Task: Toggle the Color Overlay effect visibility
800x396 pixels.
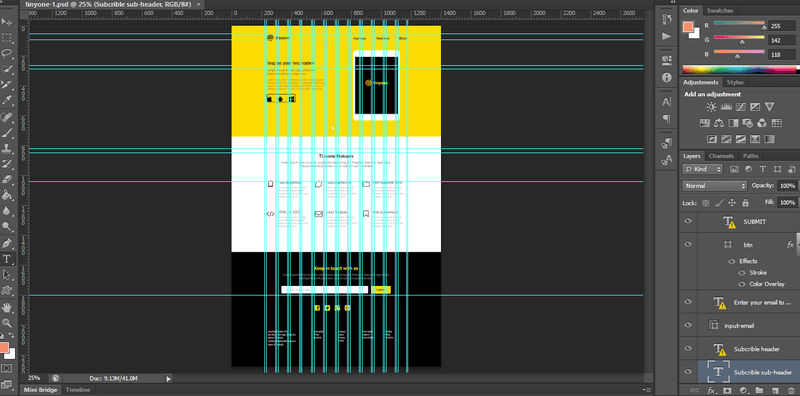Action: (x=742, y=284)
